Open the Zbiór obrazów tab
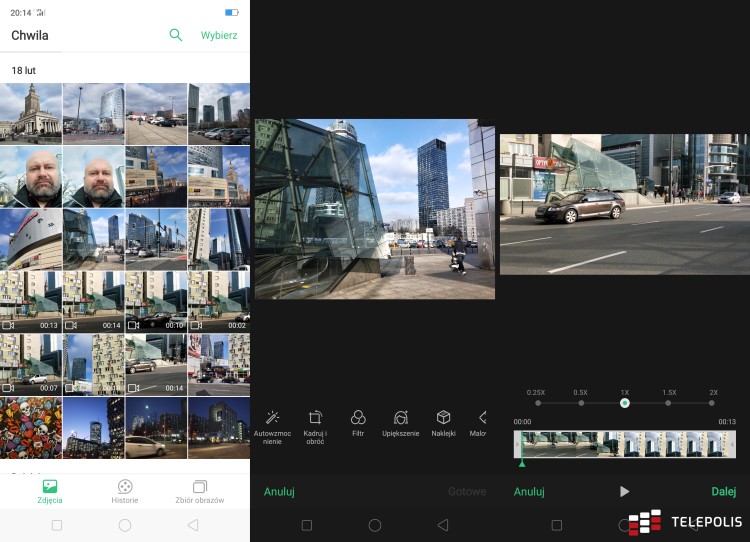 coord(199,491)
